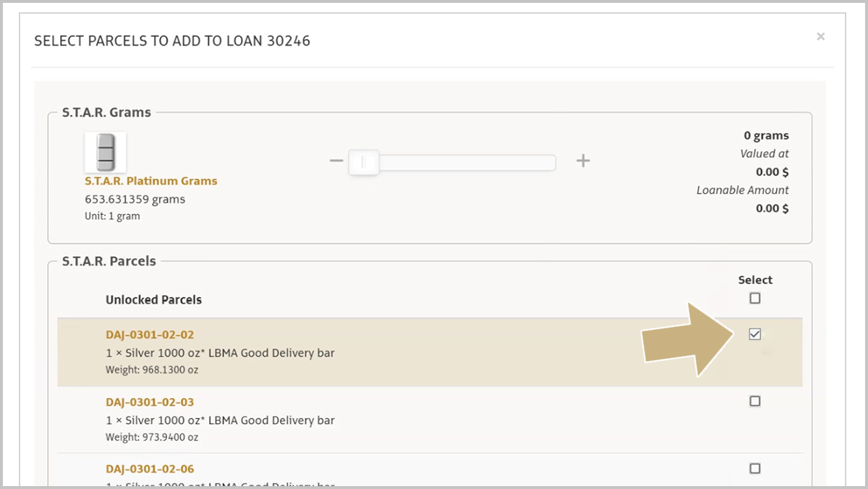Tick the Select all parcels checkbox
Viewport: 868px width, 489px height.
755,298
